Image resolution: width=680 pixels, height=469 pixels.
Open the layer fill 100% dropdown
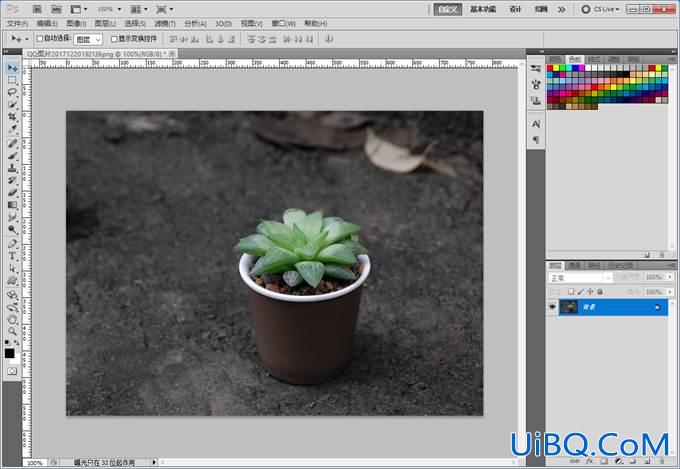point(670,292)
